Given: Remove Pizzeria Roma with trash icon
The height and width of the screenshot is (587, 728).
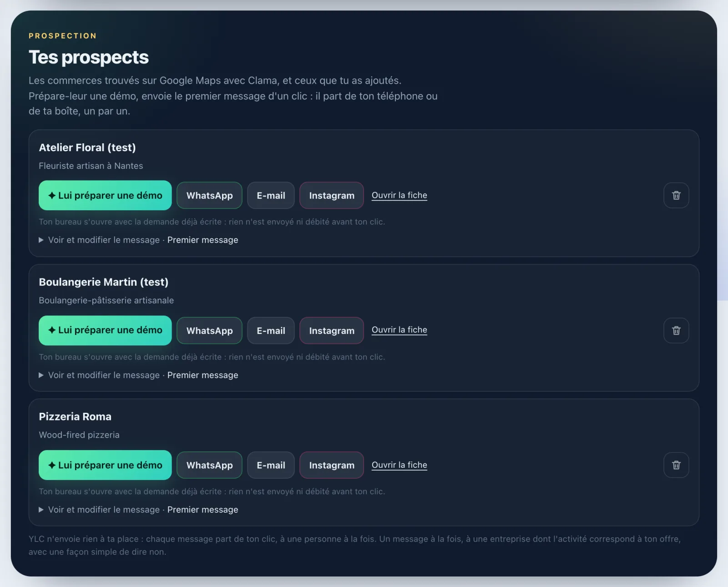Looking at the screenshot, I should [676, 465].
